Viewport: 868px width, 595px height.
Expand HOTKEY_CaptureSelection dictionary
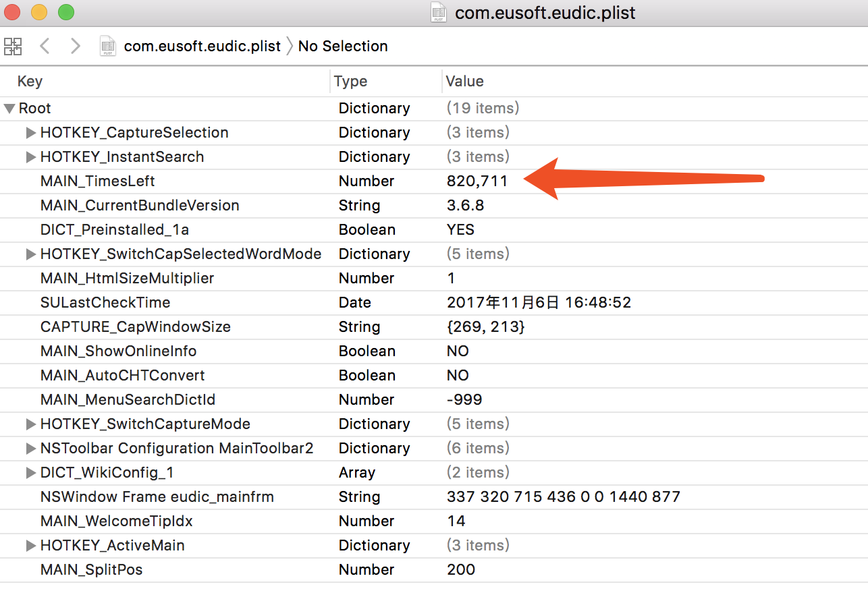point(30,133)
